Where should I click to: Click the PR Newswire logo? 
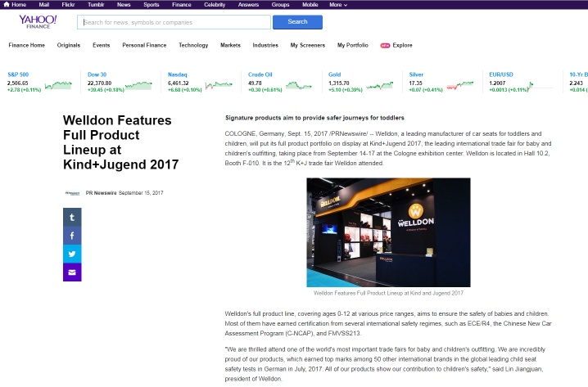[x=72, y=193]
